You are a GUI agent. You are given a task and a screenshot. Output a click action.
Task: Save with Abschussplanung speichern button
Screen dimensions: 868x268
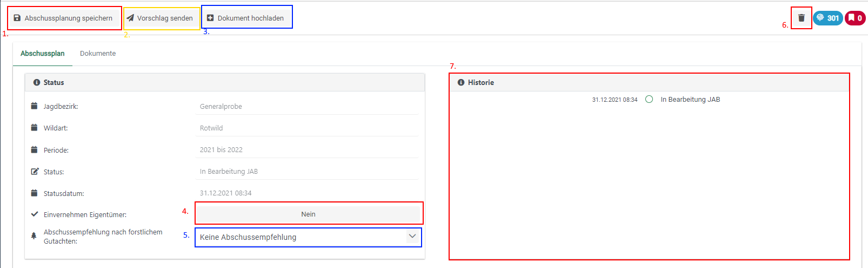pyautogui.click(x=63, y=18)
